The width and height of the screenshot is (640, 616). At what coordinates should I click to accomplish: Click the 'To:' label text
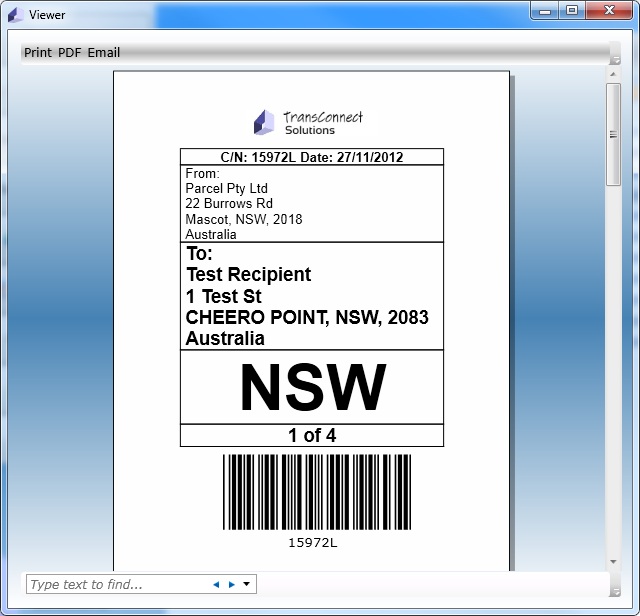[x=199, y=254]
